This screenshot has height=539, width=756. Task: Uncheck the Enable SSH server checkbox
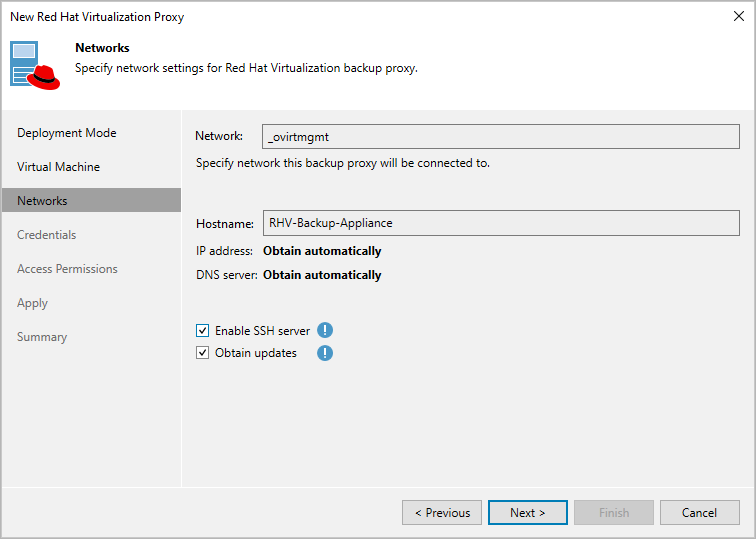click(202, 330)
